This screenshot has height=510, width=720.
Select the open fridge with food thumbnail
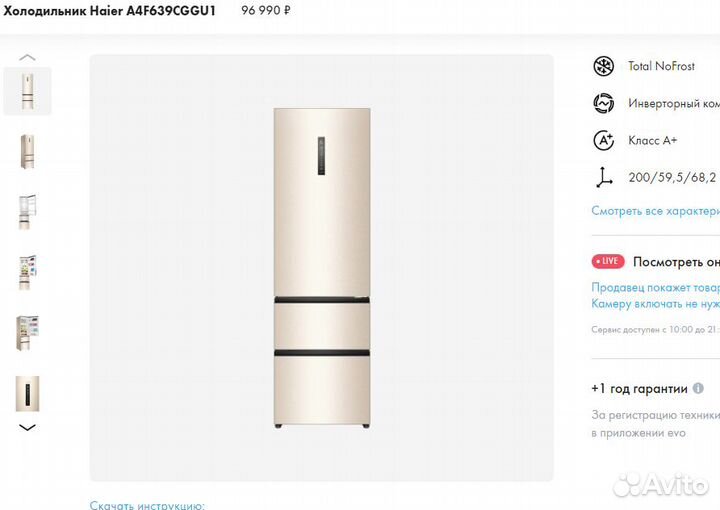[28, 273]
